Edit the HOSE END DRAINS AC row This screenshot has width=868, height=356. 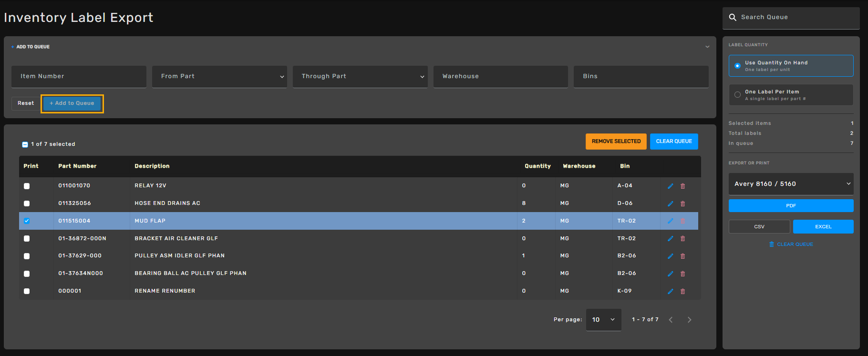(x=670, y=203)
